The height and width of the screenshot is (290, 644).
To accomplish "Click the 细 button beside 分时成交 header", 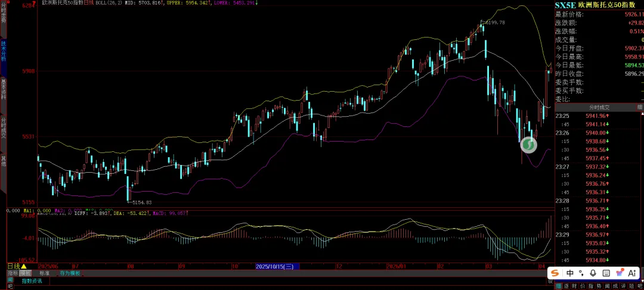I will [x=640, y=107].
